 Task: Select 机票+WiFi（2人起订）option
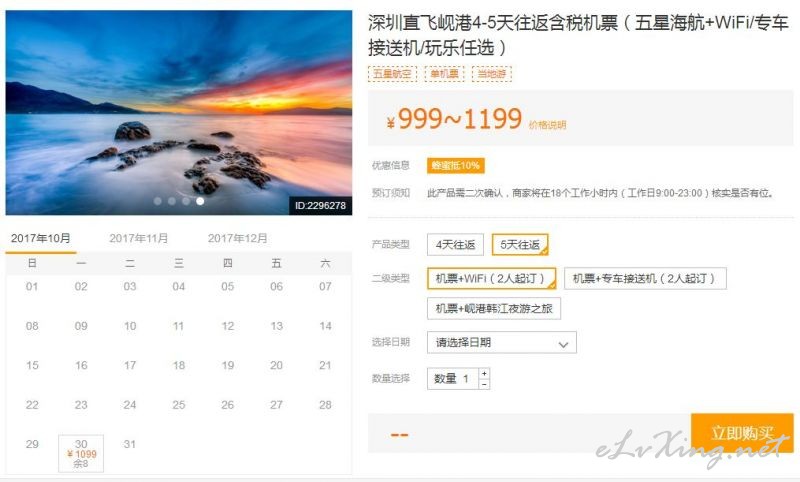491,278
